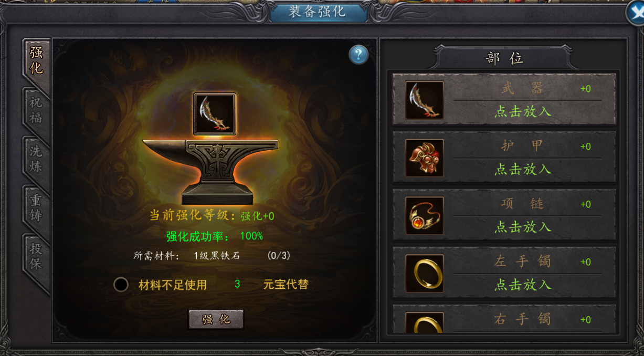This screenshot has height=356, width=644.
Task: Click the 护甲 red armor icon
Action: click(425, 158)
